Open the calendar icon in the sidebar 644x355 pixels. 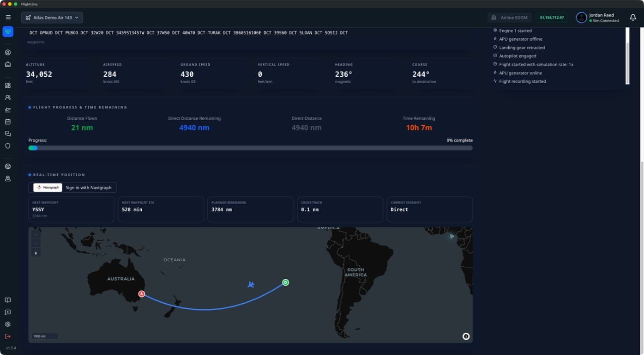[x=8, y=122]
